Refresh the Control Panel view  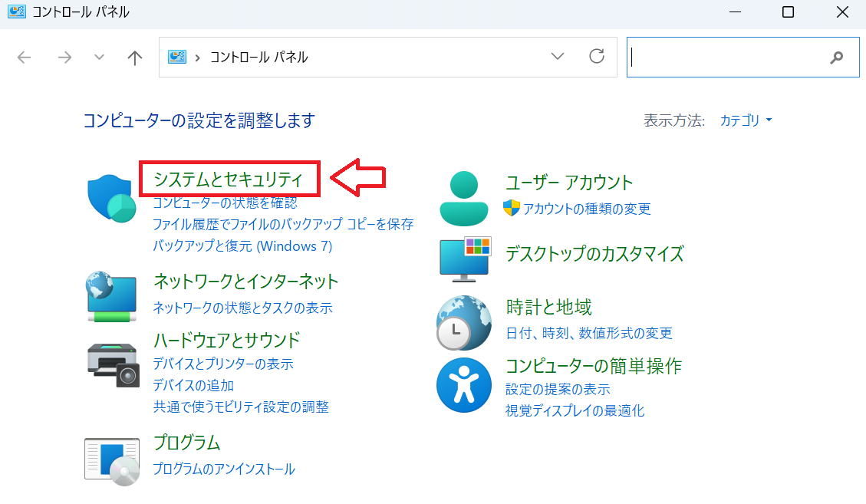click(x=597, y=56)
